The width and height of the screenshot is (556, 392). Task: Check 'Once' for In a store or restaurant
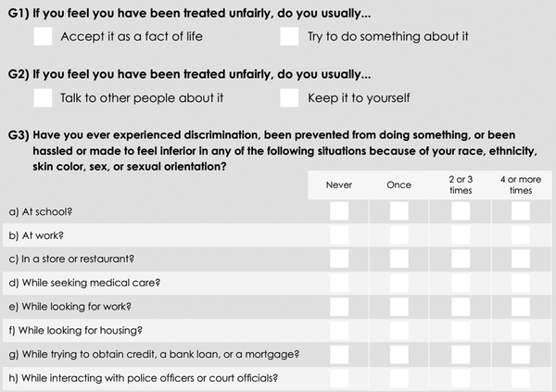[398, 259]
